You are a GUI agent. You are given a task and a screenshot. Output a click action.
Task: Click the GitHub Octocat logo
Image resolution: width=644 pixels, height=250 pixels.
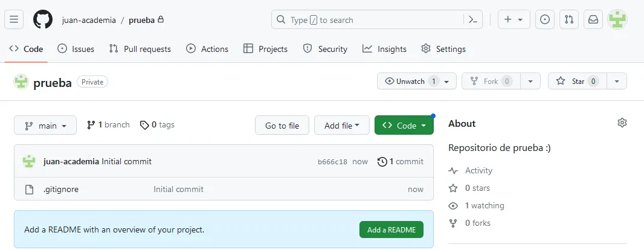(x=43, y=19)
